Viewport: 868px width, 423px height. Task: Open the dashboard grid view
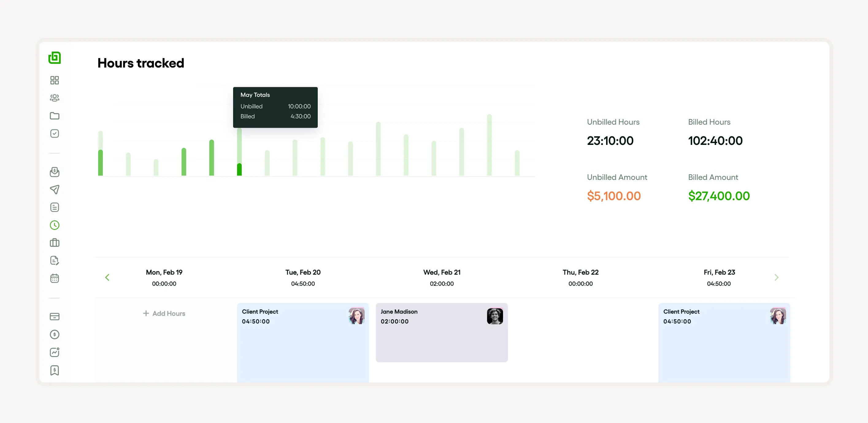(54, 80)
